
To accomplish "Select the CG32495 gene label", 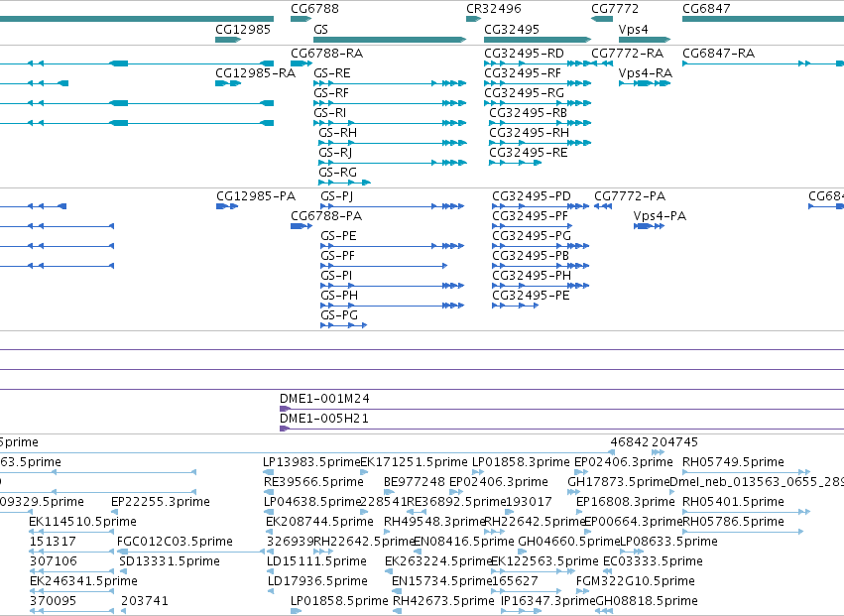I will 512,29.
